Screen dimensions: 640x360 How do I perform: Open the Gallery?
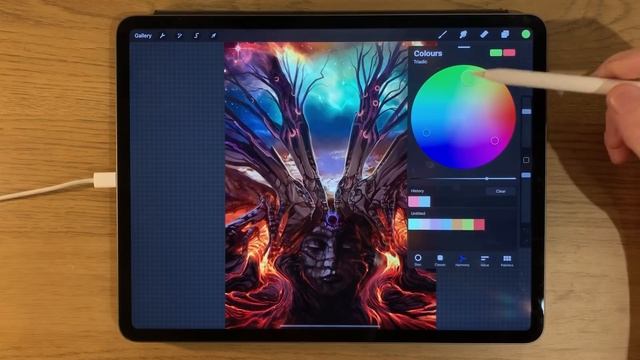pyautogui.click(x=143, y=36)
